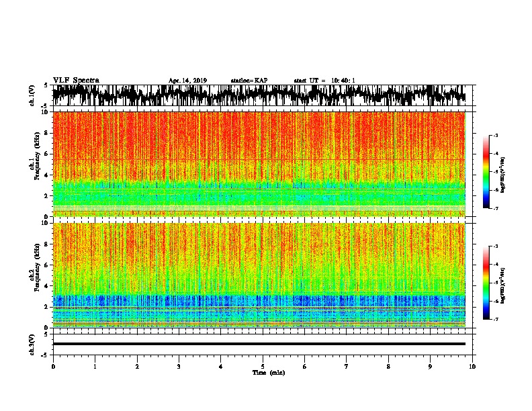Click the ch.1 Frequency (kHz) axis label
532x411 pixels.
click(35, 156)
